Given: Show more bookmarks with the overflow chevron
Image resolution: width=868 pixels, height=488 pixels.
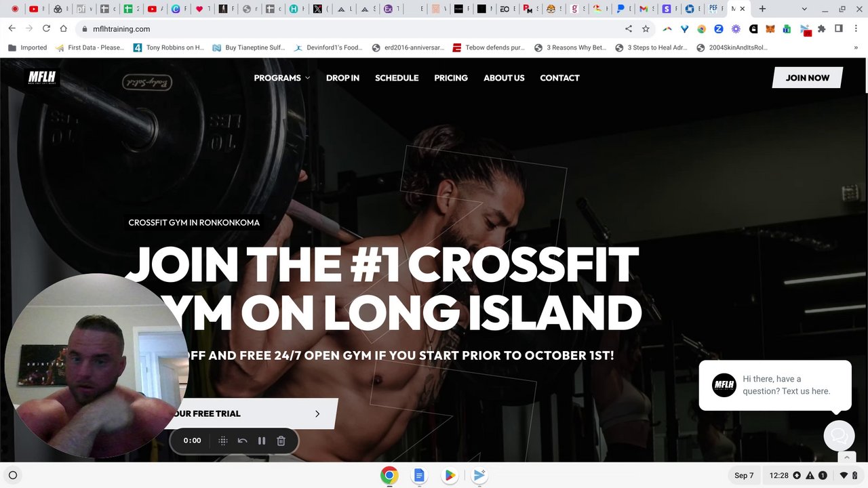Looking at the screenshot, I should coord(856,47).
